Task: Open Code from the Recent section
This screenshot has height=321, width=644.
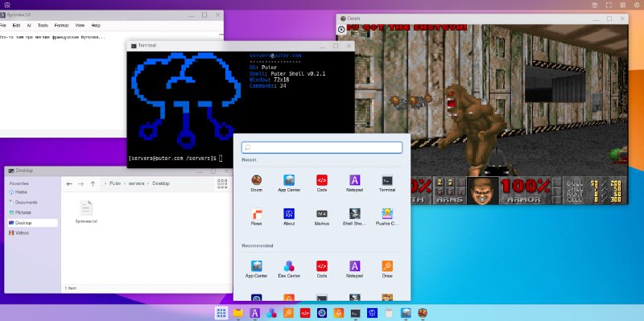Action: pos(321,183)
